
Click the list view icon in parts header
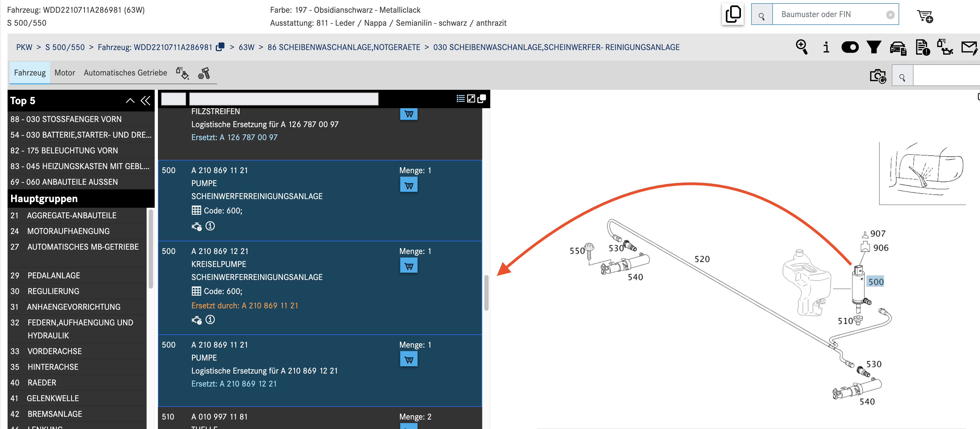(x=460, y=98)
